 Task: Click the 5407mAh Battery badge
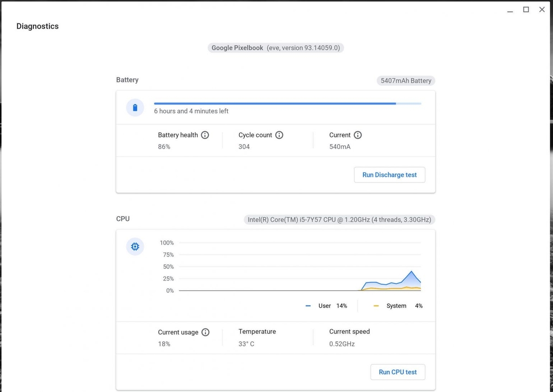click(x=406, y=81)
